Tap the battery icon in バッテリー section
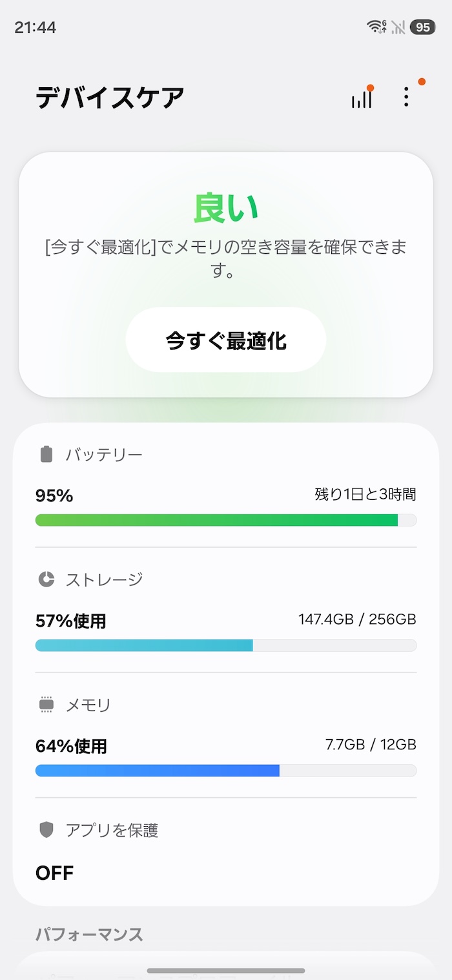This screenshot has height=980, width=452. pyautogui.click(x=45, y=454)
